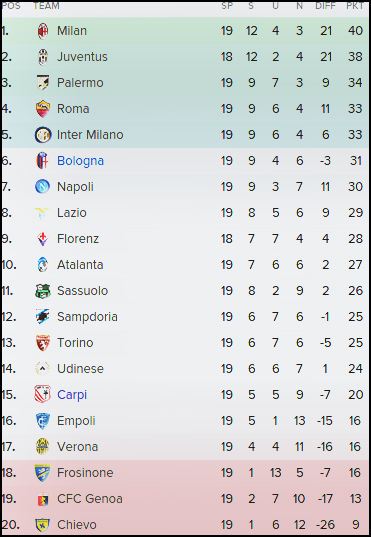
Task: Click the Milan club crest icon
Action: pyautogui.click(x=43, y=31)
